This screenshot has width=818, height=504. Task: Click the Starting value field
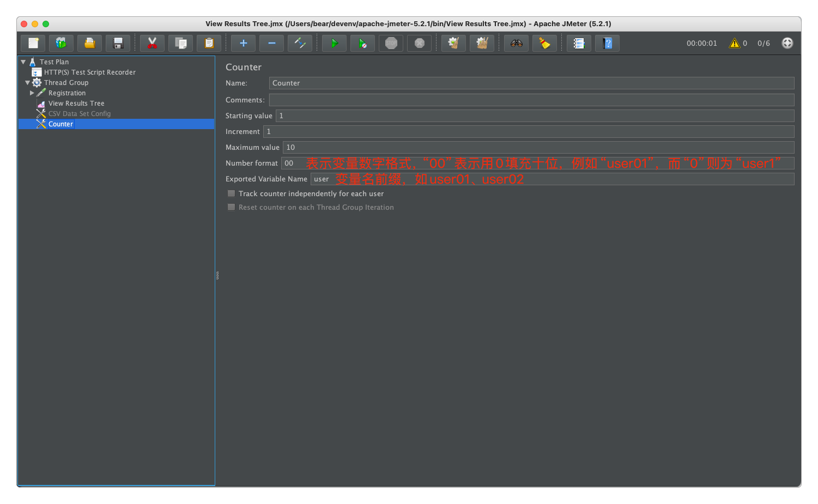coord(535,116)
